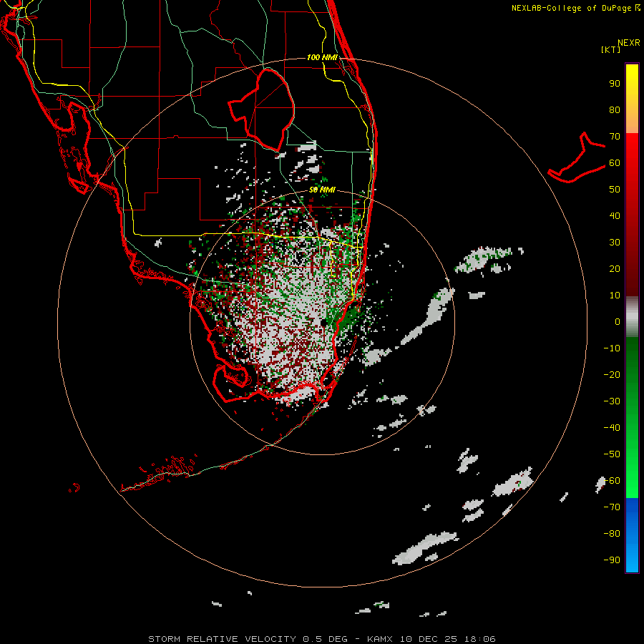The height and width of the screenshot is (644, 644).
Task: Click the 10 value on velocity scale
Action: pyautogui.click(x=615, y=296)
